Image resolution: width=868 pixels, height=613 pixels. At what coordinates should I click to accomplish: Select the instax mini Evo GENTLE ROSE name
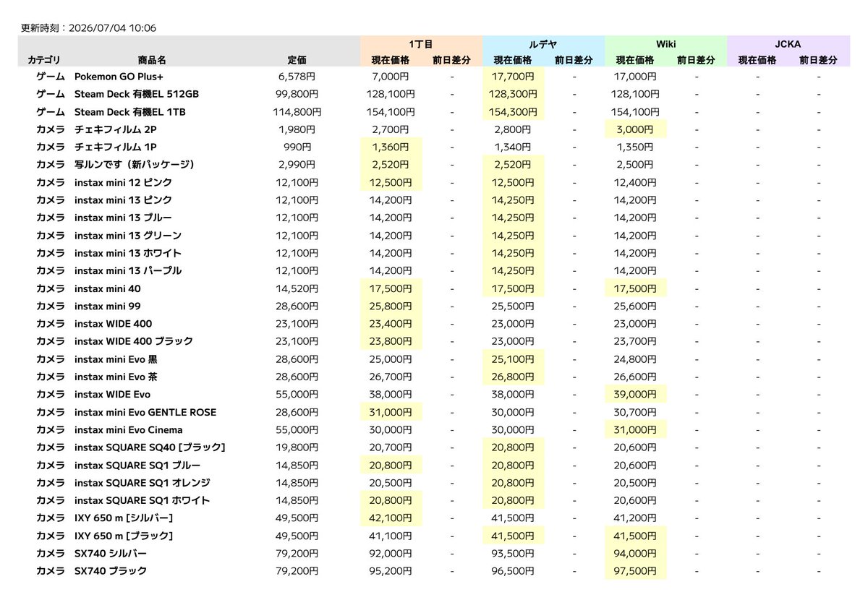coord(145,412)
